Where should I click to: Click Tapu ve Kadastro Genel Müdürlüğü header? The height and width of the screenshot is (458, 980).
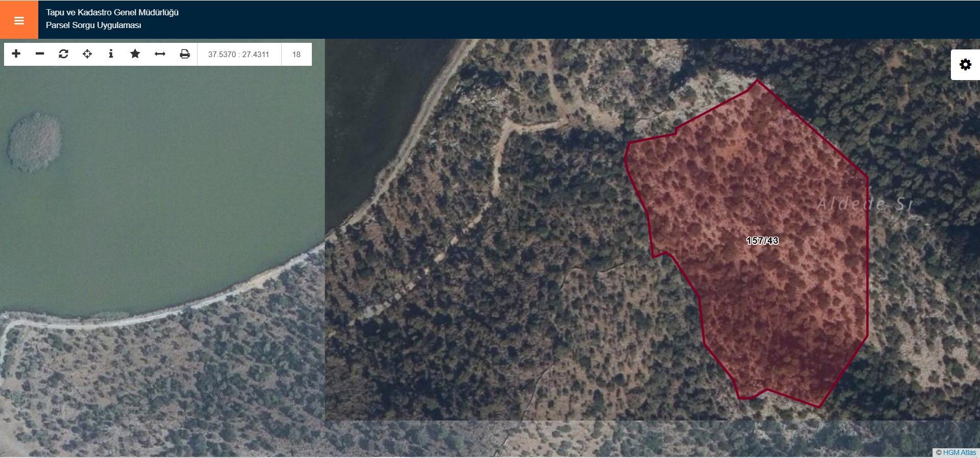[112, 12]
